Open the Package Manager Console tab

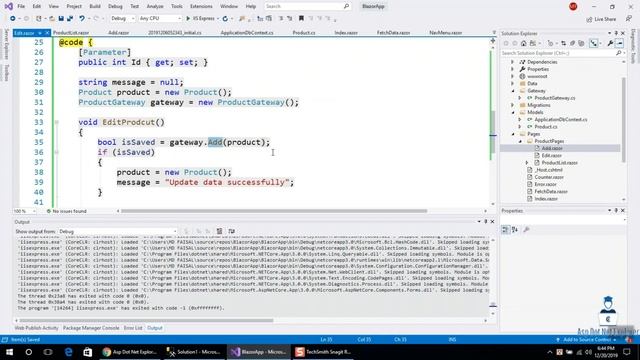91,328
